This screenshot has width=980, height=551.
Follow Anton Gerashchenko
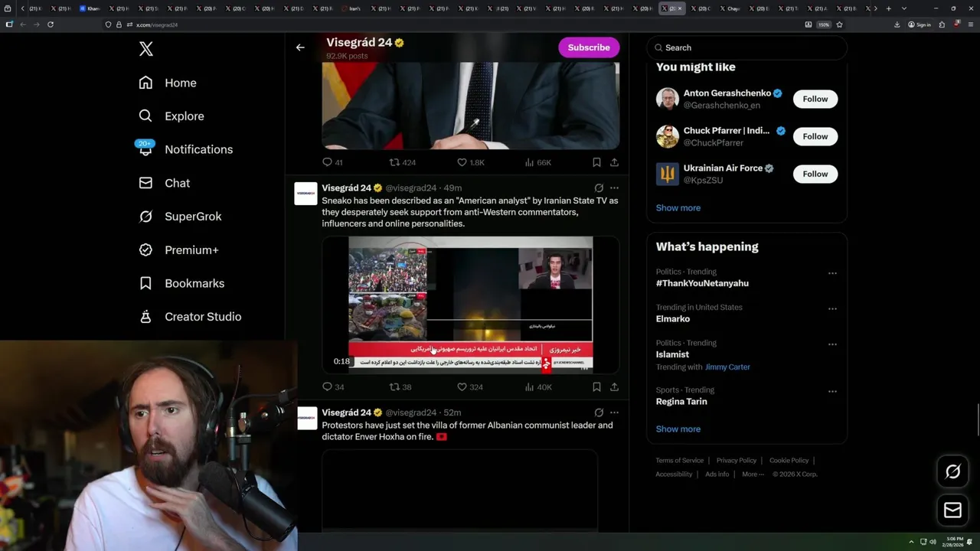(815, 99)
